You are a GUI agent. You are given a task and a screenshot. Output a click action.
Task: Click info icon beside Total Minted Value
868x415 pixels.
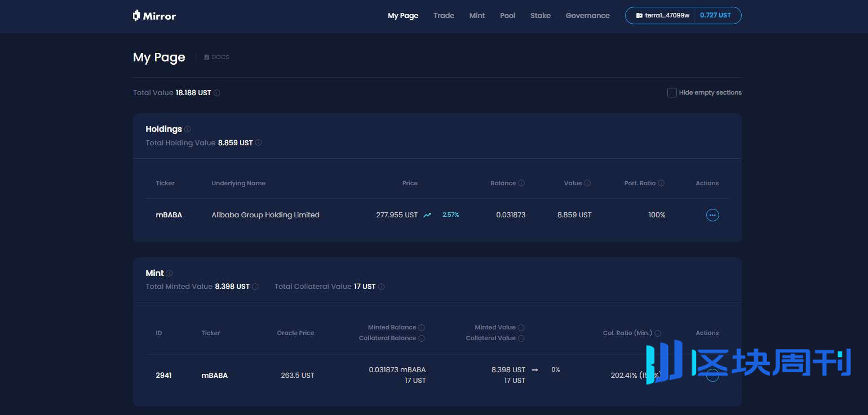[x=255, y=287]
